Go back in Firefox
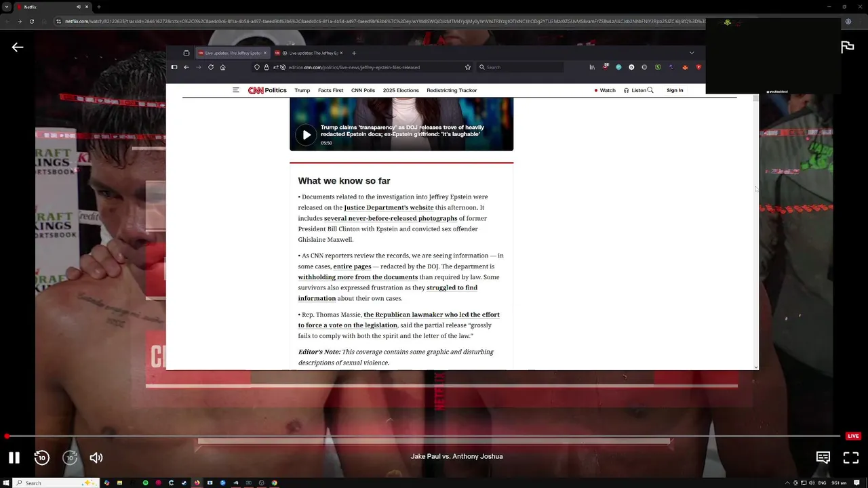The height and width of the screenshot is (488, 868). tap(186, 67)
